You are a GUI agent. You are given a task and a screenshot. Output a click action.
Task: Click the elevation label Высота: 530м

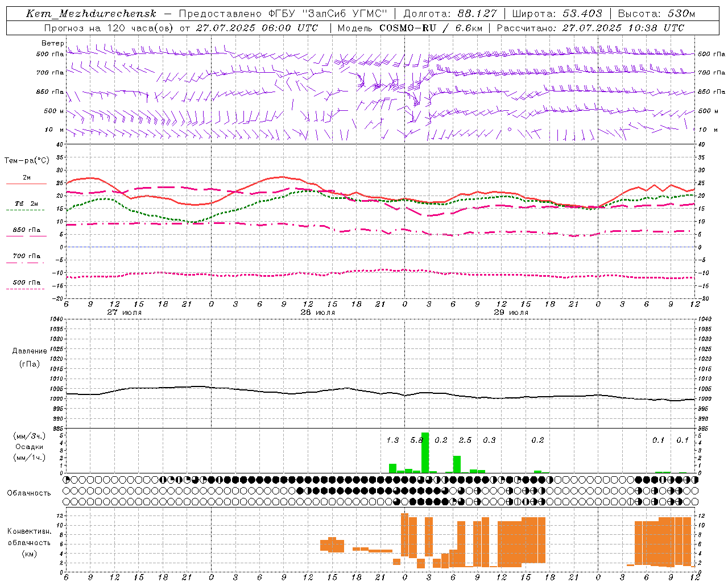[656, 14]
